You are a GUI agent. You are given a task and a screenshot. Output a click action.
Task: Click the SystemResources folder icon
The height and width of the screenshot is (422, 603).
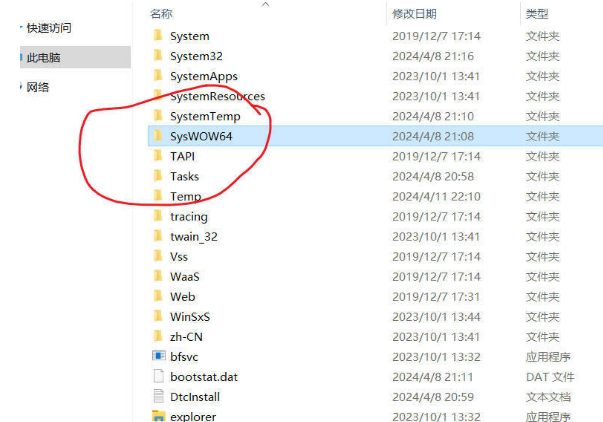coord(158,95)
